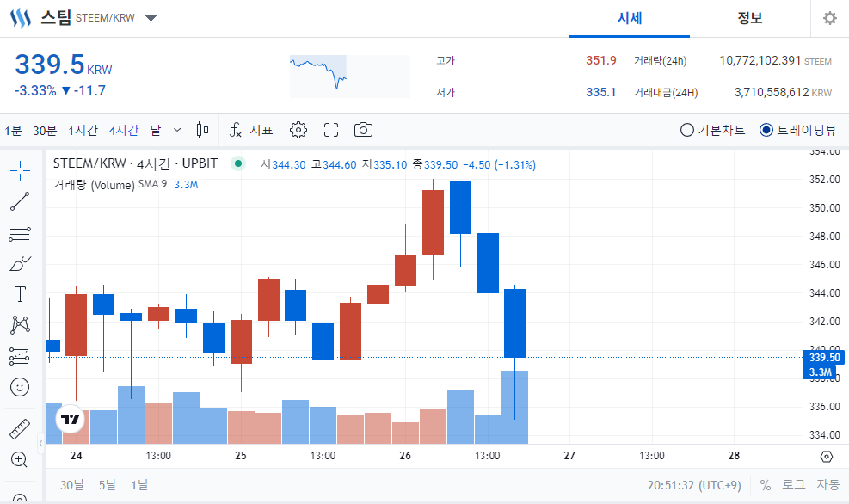Viewport: 849px width, 504px height.
Task: Activate the zoom in tool
Action: [19, 459]
